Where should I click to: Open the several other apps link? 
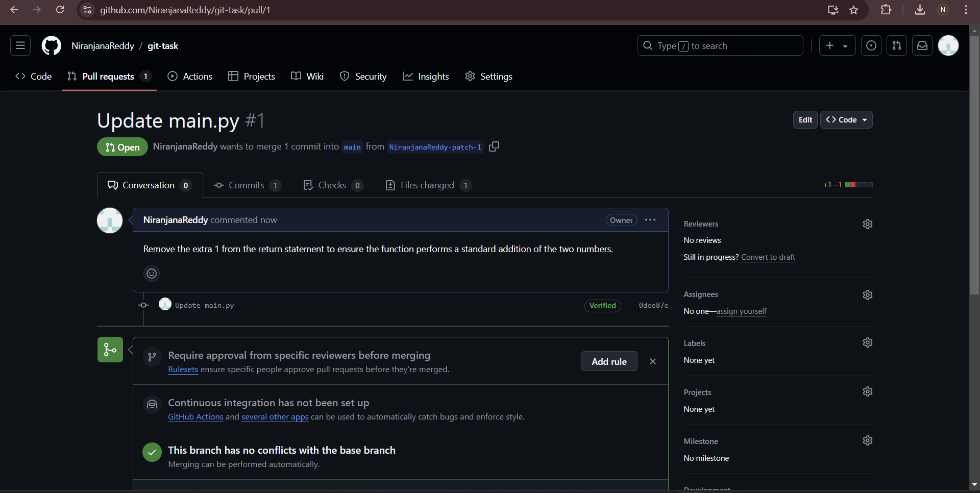[275, 417]
